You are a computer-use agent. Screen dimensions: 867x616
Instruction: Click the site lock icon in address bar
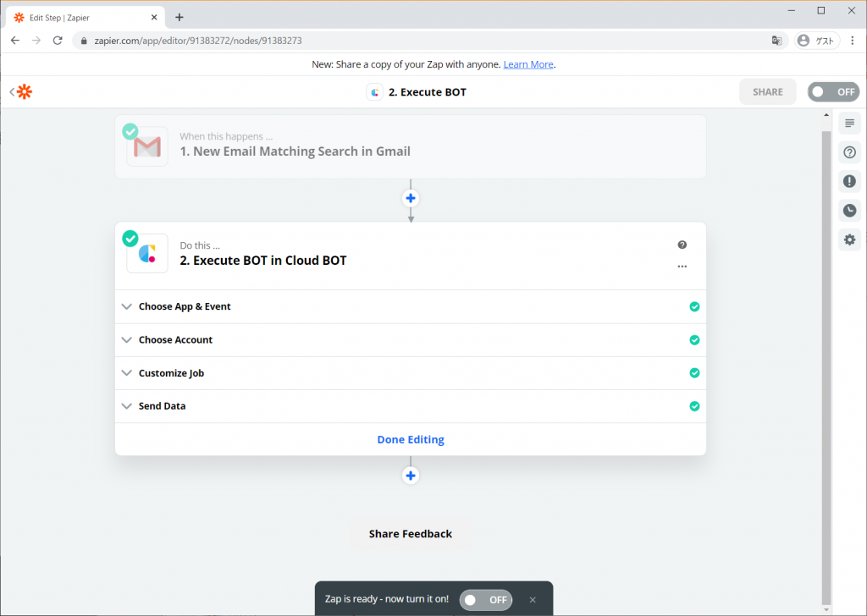tap(84, 41)
